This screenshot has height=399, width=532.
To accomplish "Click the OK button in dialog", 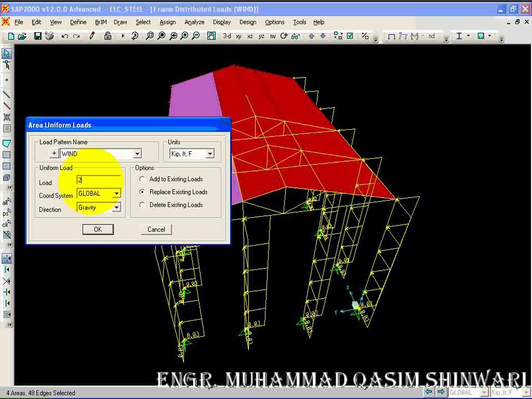I will tap(98, 229).
